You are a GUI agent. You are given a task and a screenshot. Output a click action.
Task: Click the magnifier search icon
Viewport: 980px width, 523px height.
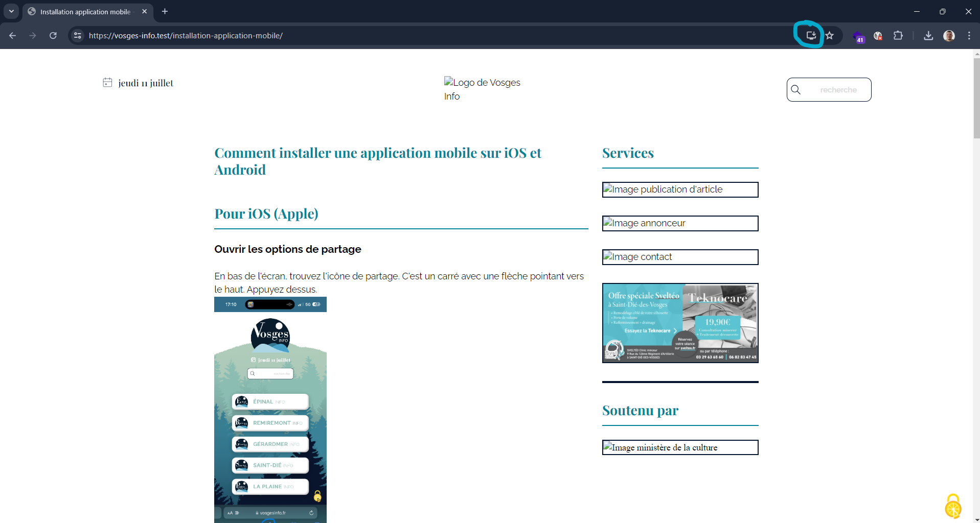point(796,90)
